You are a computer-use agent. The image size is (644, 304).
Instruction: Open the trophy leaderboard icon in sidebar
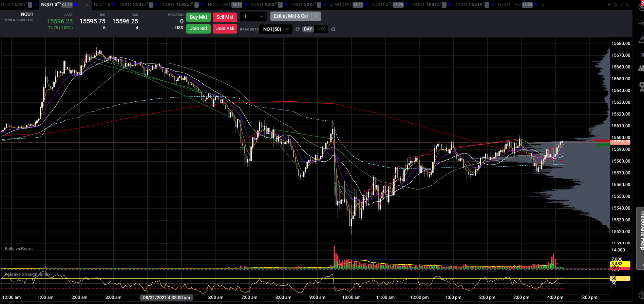click(x=641, y=86)
